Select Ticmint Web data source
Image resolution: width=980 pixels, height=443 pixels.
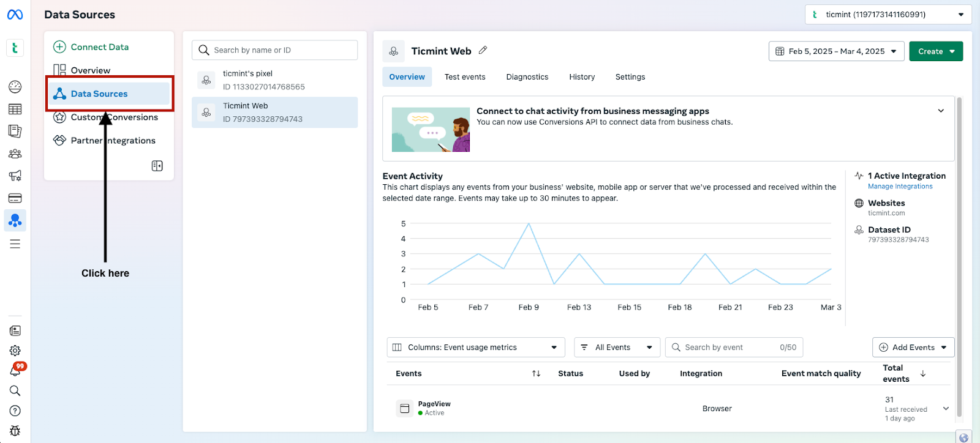274,113
